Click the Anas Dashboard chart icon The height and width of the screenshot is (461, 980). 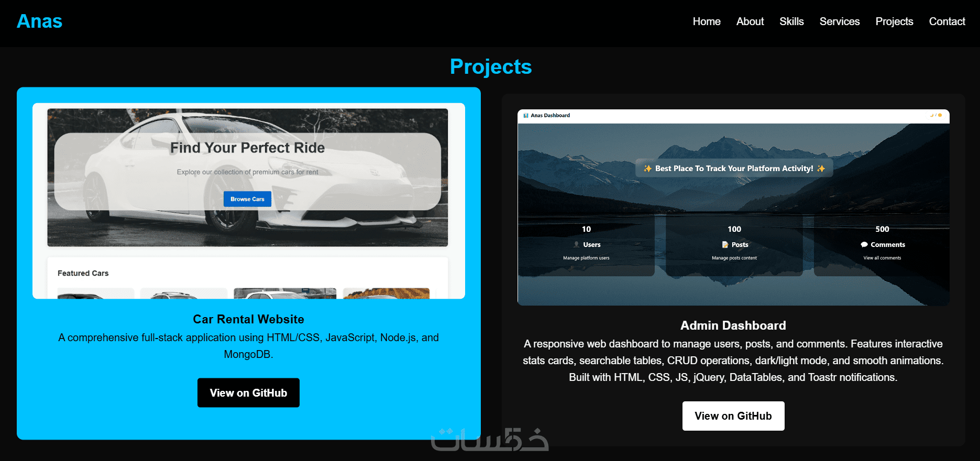(x=526, y=116)
